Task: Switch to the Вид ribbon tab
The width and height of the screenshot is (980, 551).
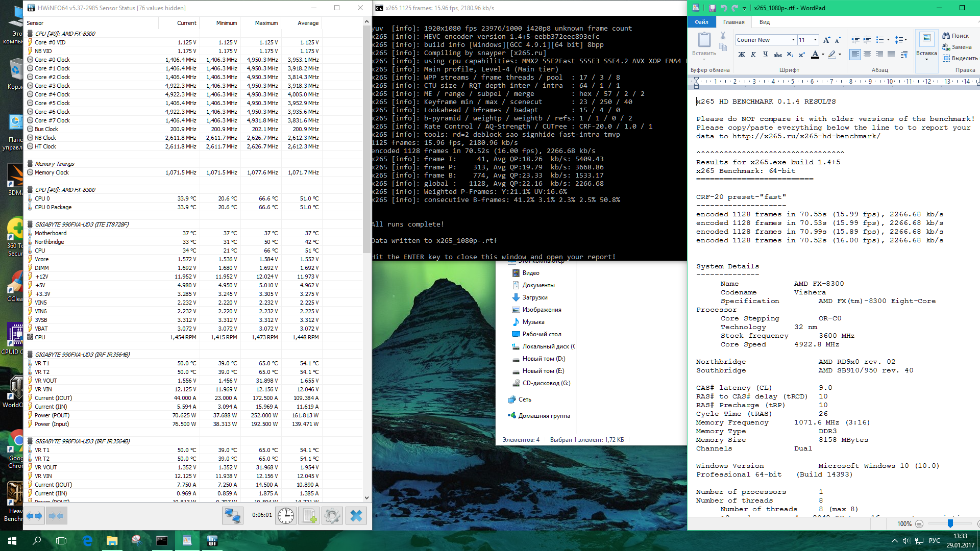Action: 764,22
